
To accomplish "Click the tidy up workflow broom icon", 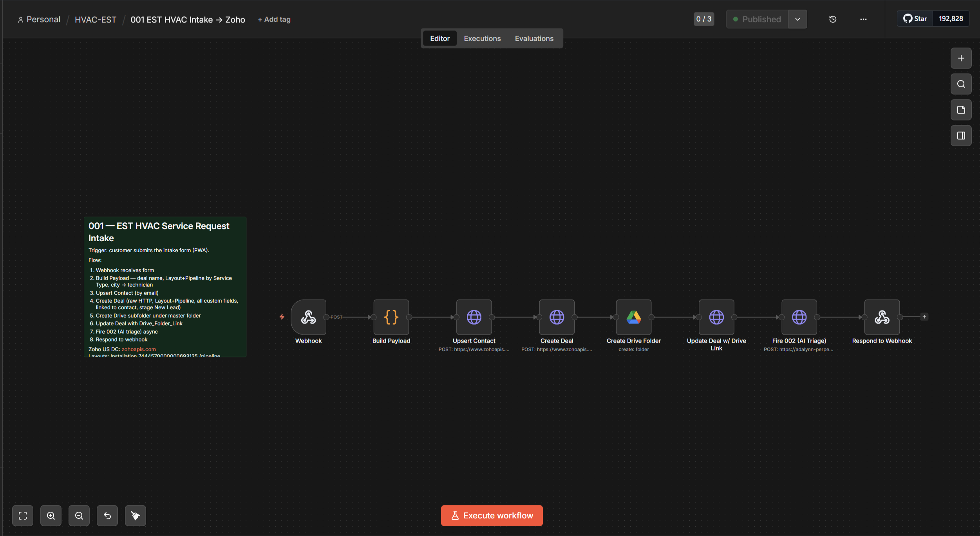I will [136, 515].
